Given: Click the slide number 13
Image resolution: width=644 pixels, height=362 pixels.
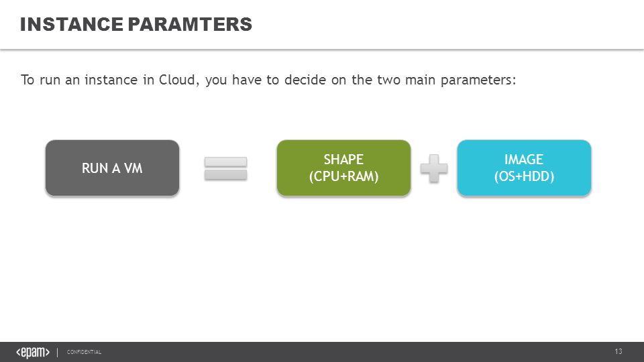Looking at the screenshot, I should 618,351.
